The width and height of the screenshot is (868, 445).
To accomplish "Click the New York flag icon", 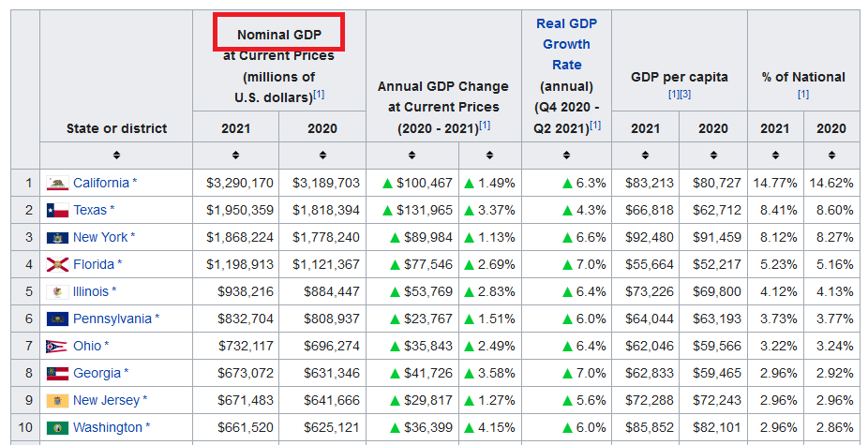I will tap(57, 237).
